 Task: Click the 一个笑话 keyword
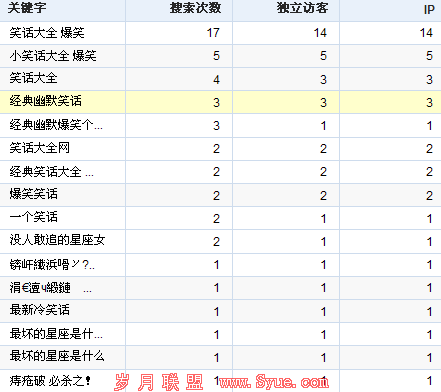pyautogui.click(x=33, y=217)
